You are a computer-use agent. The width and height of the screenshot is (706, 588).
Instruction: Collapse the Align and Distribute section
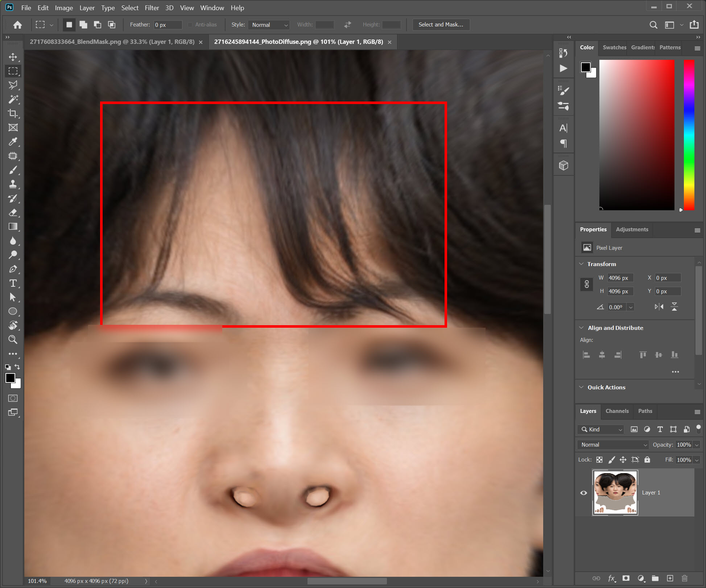(582, 328)
